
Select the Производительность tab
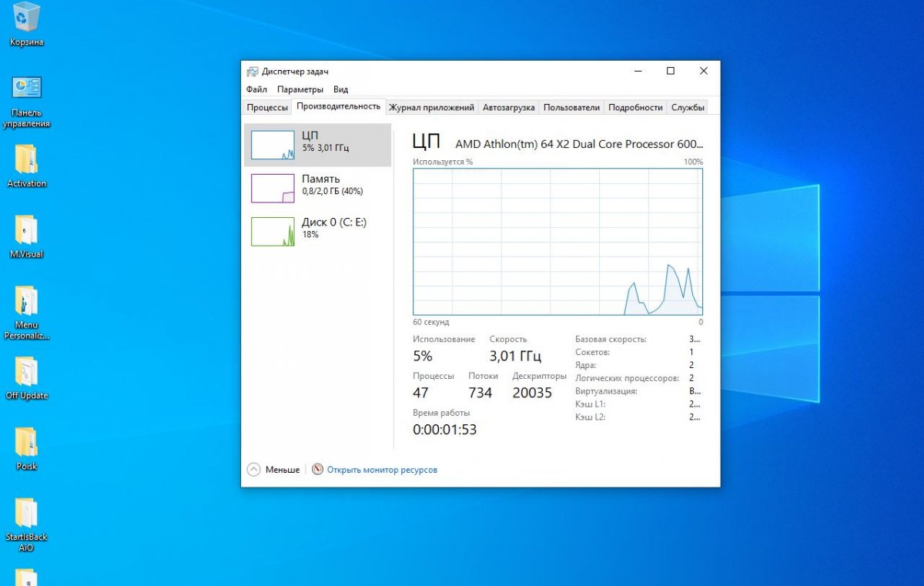[x=338, y=106]
